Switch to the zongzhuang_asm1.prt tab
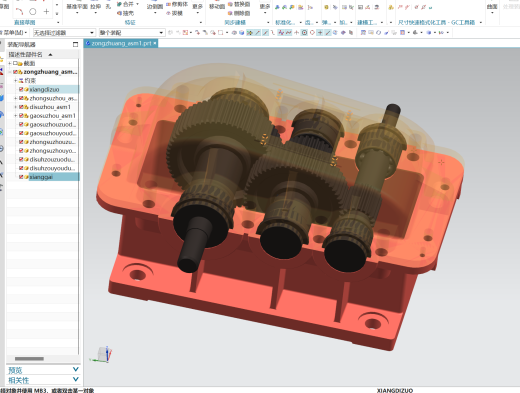Viewport: 520px width, 393px height. pos(121,43)
